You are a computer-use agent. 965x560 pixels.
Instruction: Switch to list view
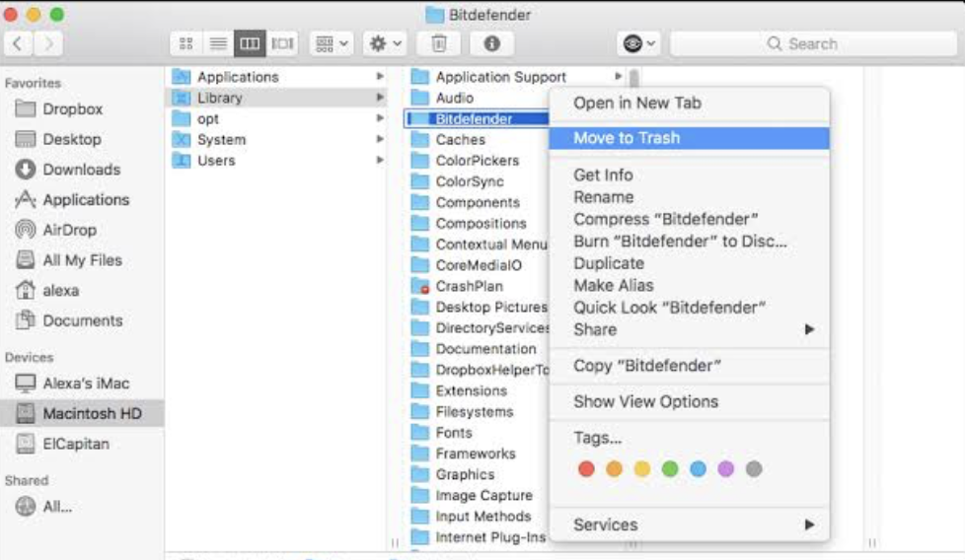[218, 43]
